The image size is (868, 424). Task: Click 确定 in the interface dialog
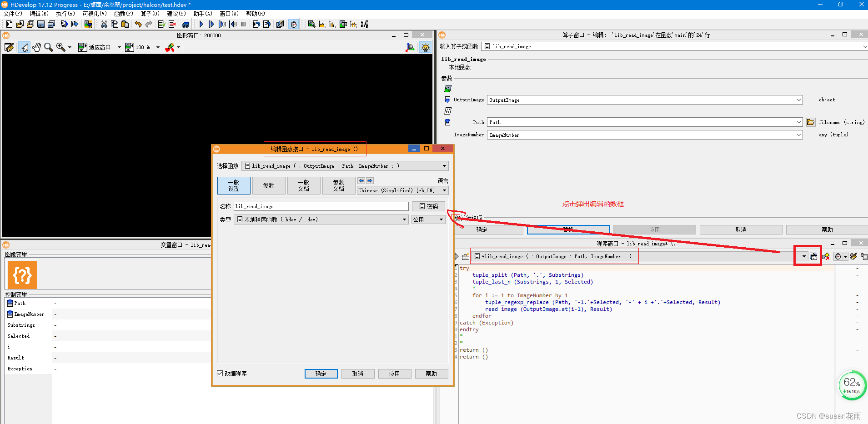321,374
